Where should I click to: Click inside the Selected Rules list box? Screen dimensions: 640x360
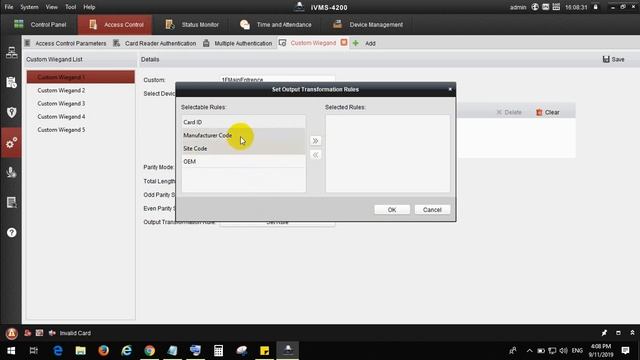pyautogui.click(x=388, y=153)
